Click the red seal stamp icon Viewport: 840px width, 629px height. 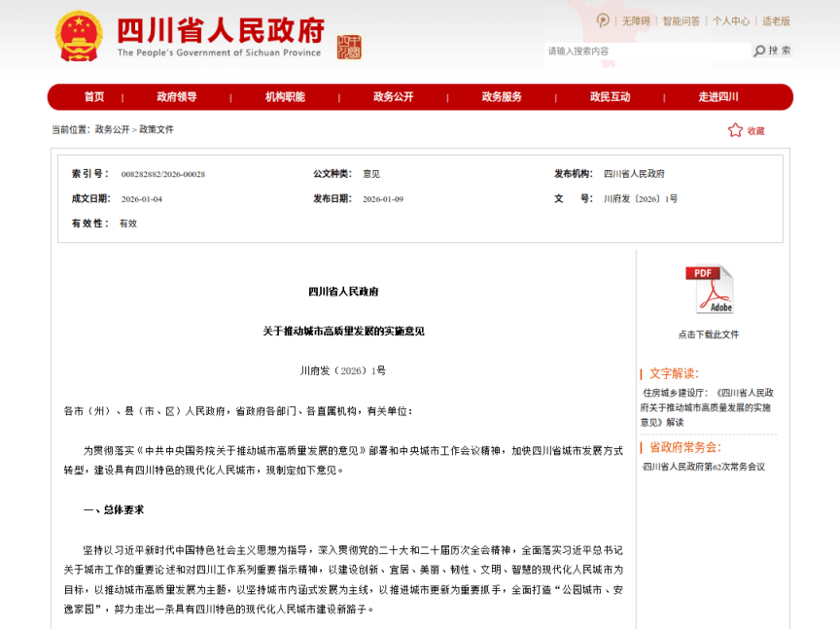coord(348,46)
